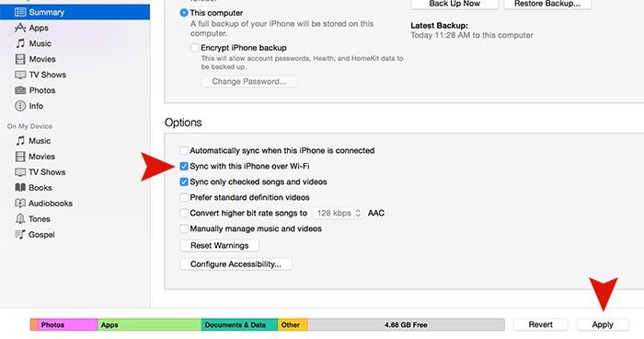Click the Movies filmstrip icon in sidebar
The width and height of the screenshot is (644, 339).
(x=20, y=59)
